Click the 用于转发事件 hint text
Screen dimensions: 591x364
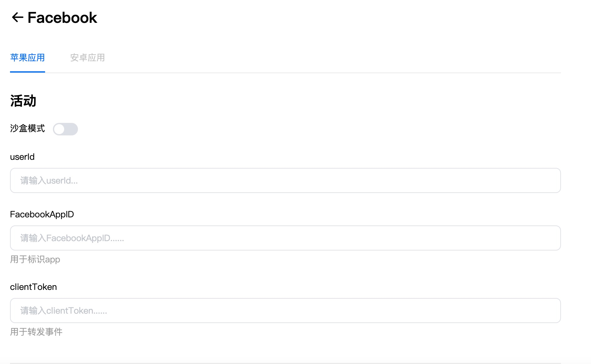click(x=36, y=332)
